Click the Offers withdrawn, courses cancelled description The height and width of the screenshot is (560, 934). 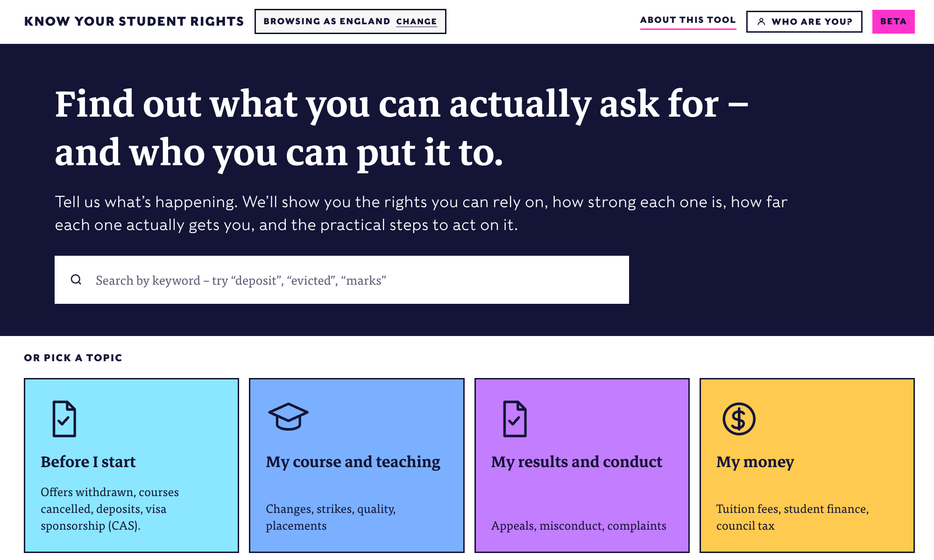click(110, 509)
